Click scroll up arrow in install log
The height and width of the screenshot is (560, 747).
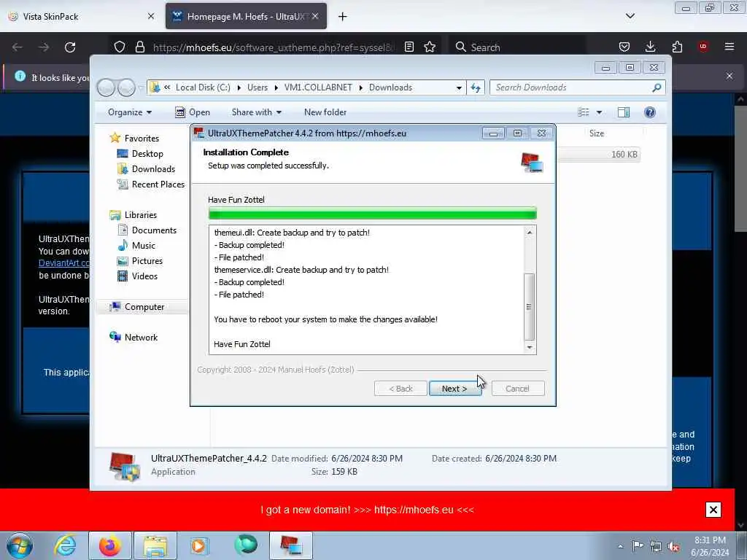[x=530, y=233]
